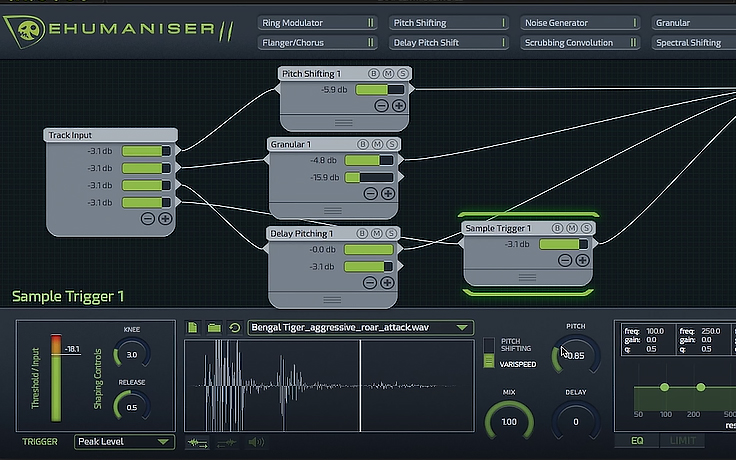Bypass the Granular 1 node (B)
The width and height of the screenshot is (736, 460).
tap(363, 144)
